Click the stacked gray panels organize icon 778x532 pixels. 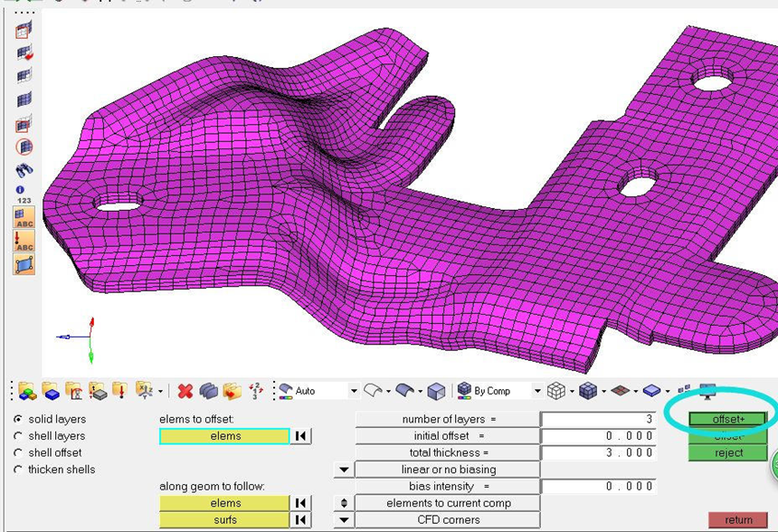click(208, 391)
